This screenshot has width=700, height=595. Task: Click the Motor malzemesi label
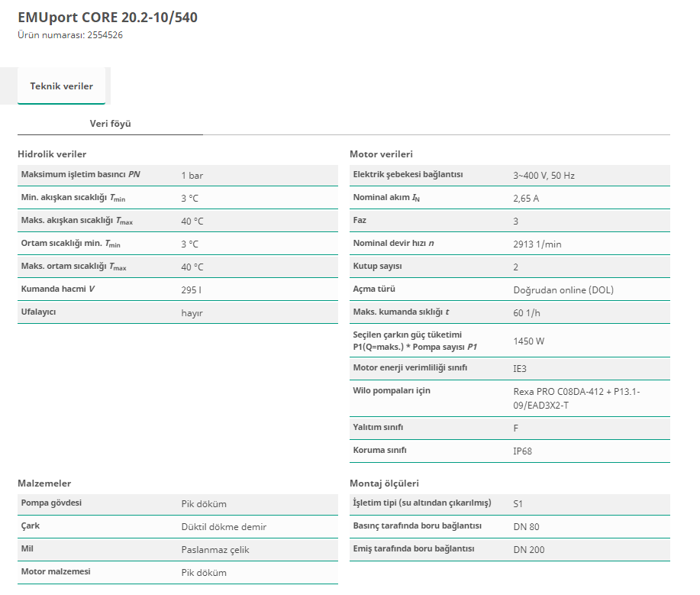pos(56,571)
